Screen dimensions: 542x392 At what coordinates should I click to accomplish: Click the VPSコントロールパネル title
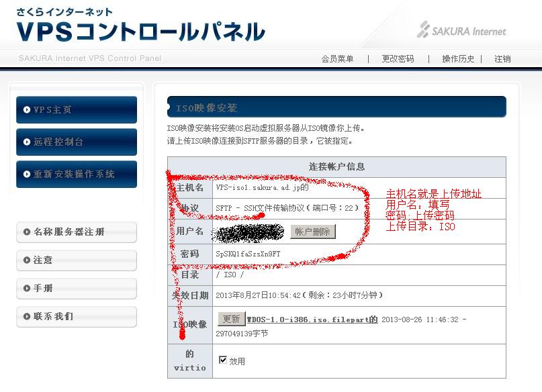(140, 32)
